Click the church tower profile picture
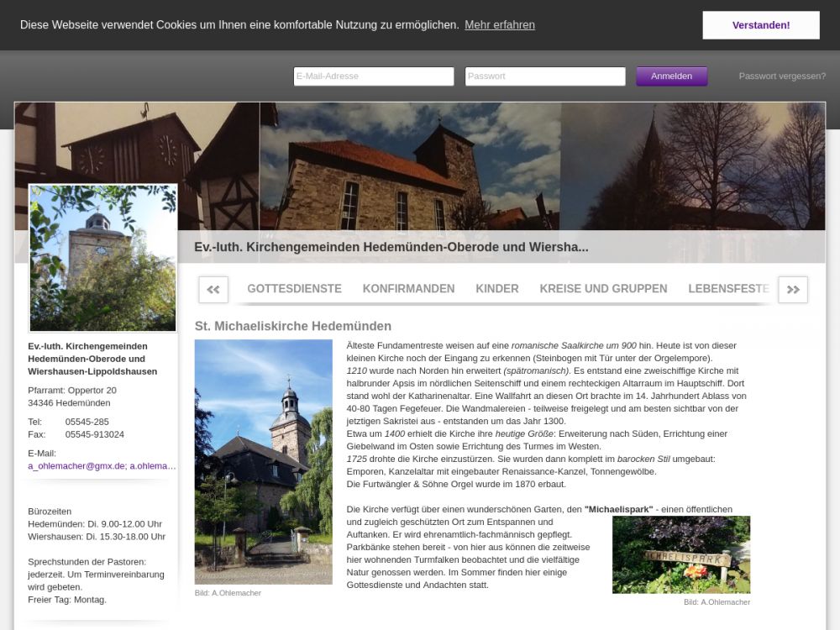Screen dimensions: 840x630 102,259
